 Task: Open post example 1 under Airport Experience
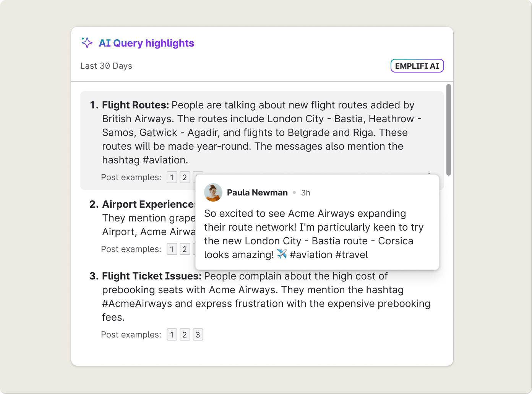coord(172,249)
